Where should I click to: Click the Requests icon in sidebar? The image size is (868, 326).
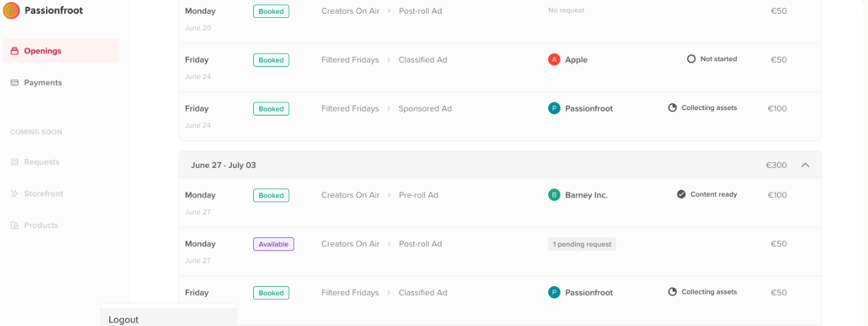[x=14, y=162]
